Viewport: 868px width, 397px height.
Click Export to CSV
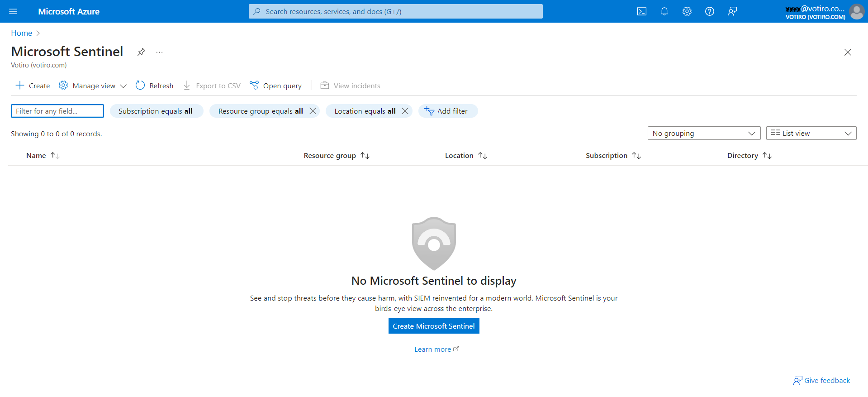click(x=212, y=86)
